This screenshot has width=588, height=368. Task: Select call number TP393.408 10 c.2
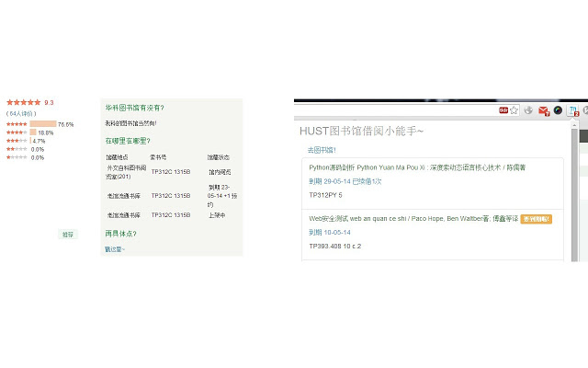coord(335,246)
